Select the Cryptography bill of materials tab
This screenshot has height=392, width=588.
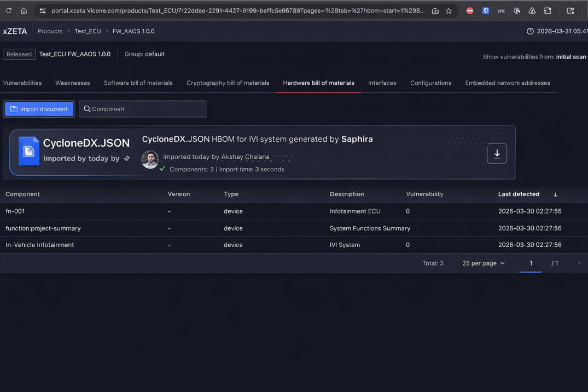[228, 83]
